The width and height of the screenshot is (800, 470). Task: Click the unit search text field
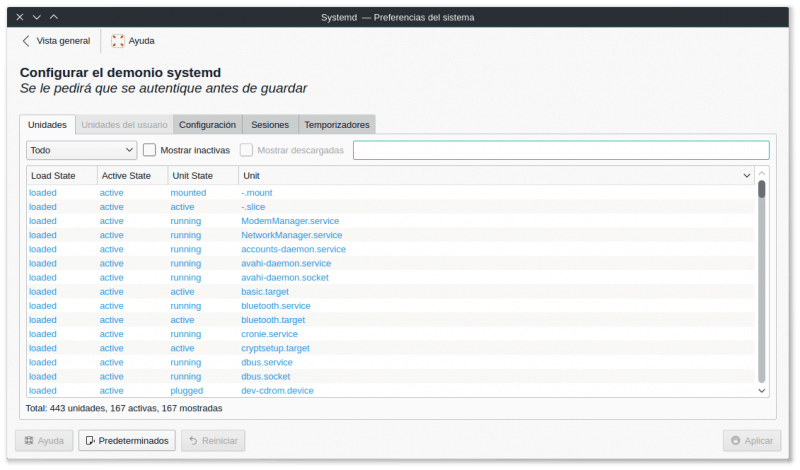click(x=561, y=150)
